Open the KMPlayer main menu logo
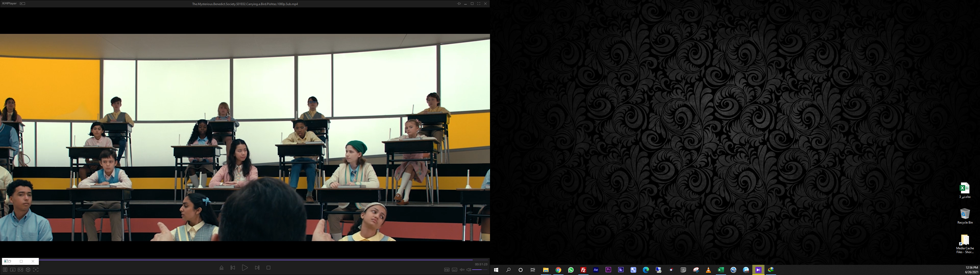Image resolution: width=980 pixels, height=275 pixels. pyautogui.click(x=9, y=3)
